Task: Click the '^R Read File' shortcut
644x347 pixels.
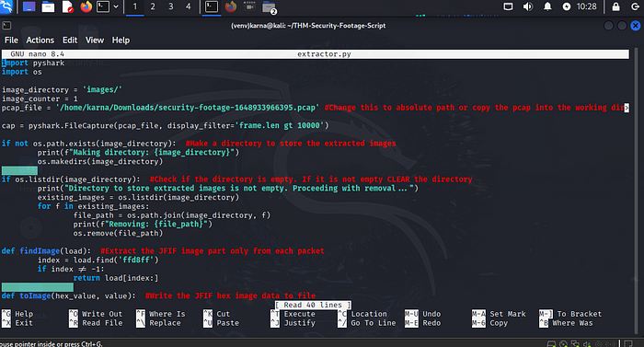Action: pyautogui.click(x=96, y=323)
